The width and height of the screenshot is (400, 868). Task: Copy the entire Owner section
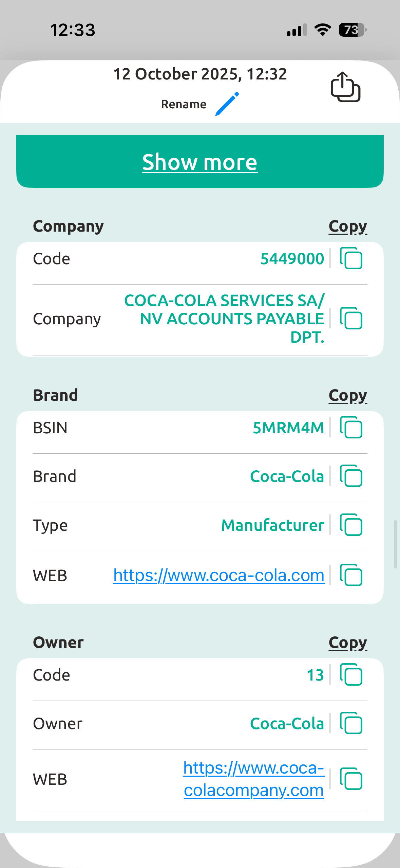pyautogui.click(x=347, y=642)
